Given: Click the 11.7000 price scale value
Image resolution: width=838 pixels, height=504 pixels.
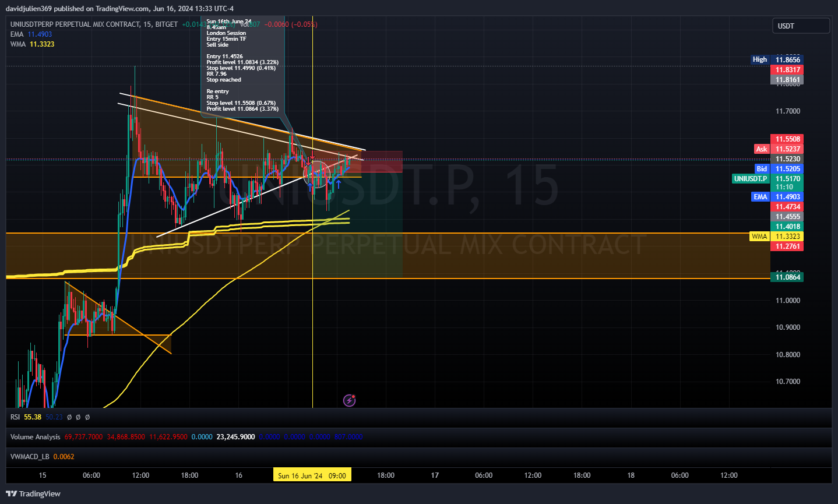Looking at the screenshot, I should click(x=788, y=111).
